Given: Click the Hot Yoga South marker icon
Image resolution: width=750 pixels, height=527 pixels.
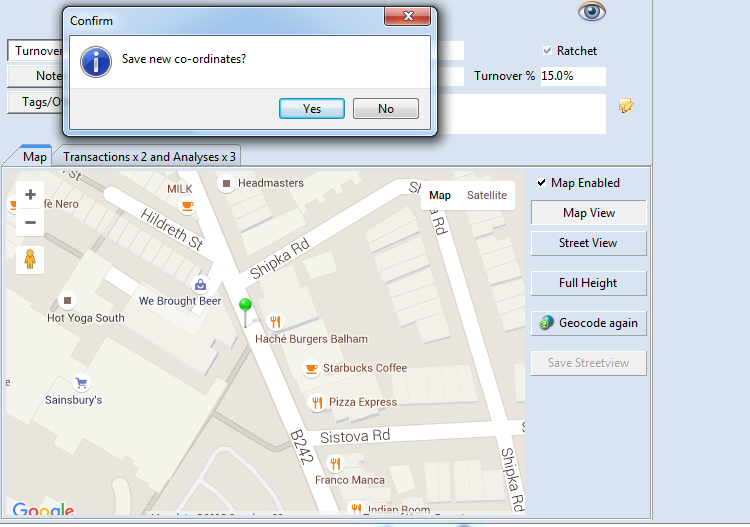Looking at the screenshot, I should click(x=67, y=300).
